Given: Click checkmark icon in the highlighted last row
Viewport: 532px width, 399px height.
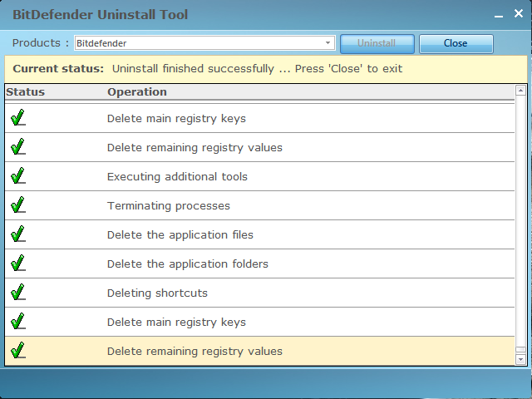Looking at the screenshot, I should tap(18, 351).
